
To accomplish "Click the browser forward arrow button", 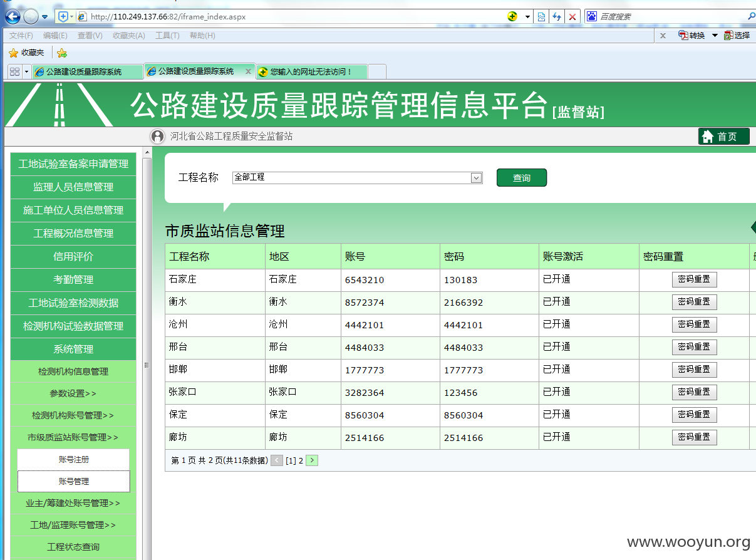I will (x=31, y=17).
